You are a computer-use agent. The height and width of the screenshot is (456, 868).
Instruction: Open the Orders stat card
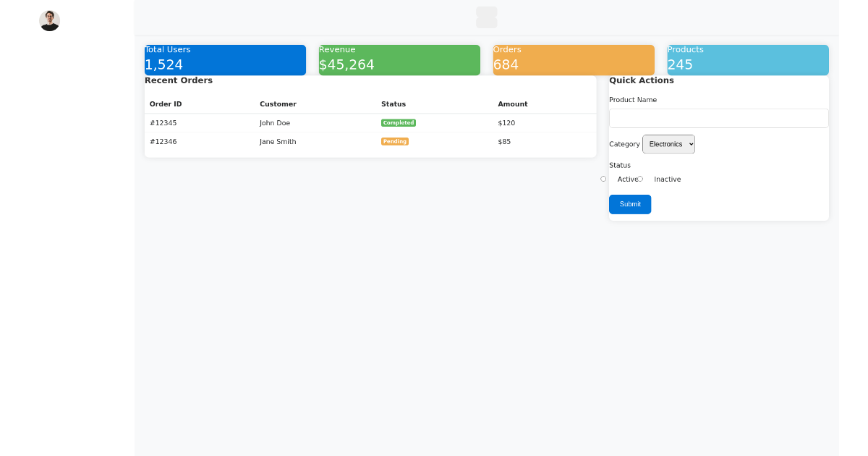point(574,59)
